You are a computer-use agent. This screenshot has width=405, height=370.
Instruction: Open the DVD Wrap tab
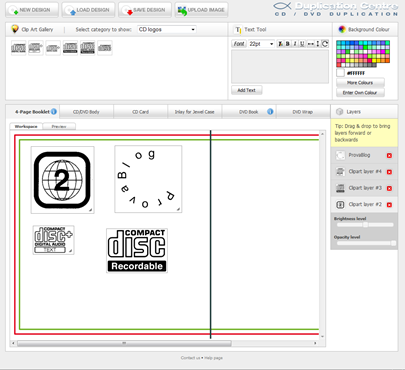(303, 112)
